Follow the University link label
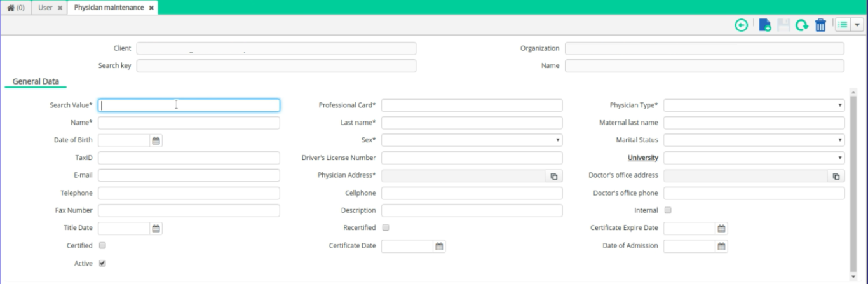868x284 pixels. (x=642, y=158)
